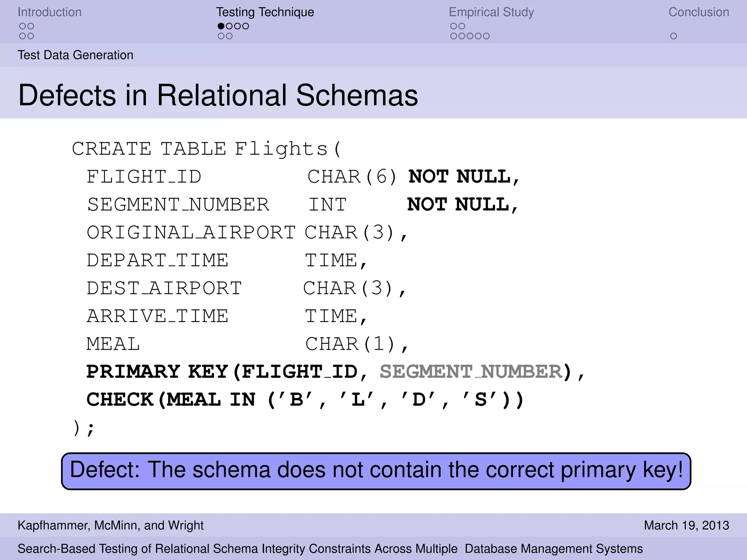Go to the Conclusion section
Viewport: 747px width, 560px height.
(698, 12)
